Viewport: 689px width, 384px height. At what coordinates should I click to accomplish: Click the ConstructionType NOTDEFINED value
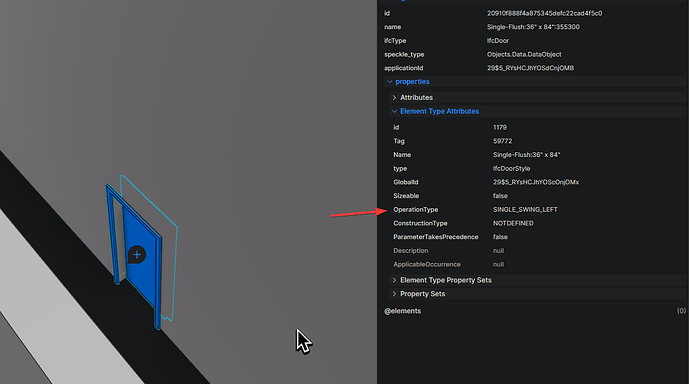513,223
